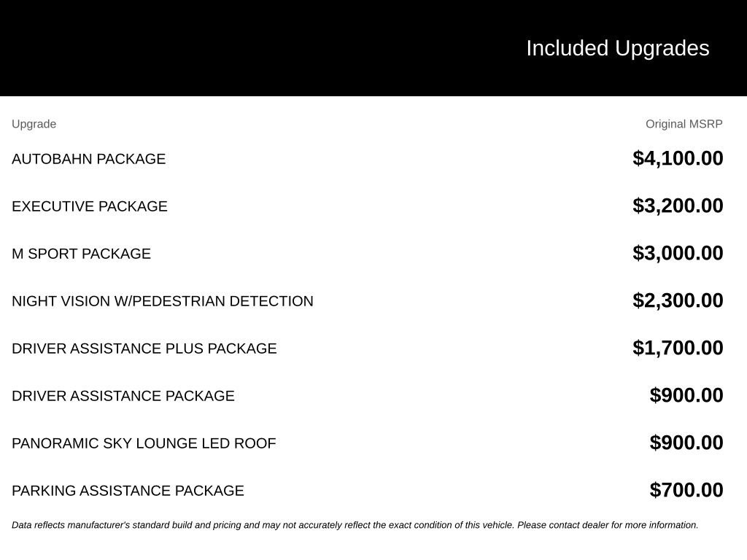
Task: Select the DRIVER ASSISTANCE PACKAGE entry
Action: coord(123,396)
